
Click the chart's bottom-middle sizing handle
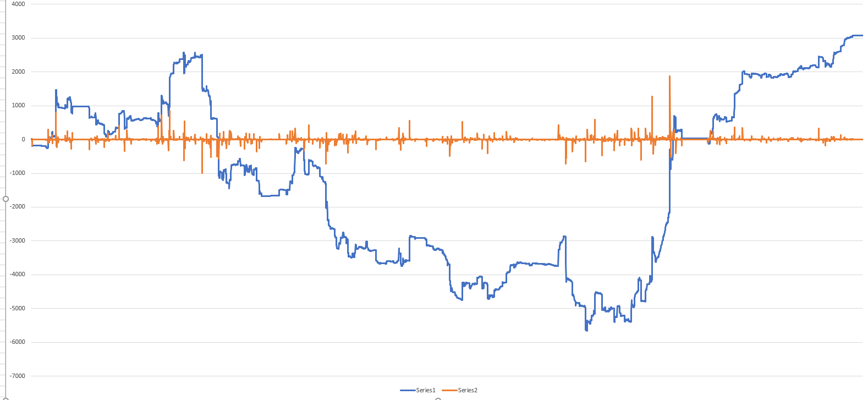(438, 399)
